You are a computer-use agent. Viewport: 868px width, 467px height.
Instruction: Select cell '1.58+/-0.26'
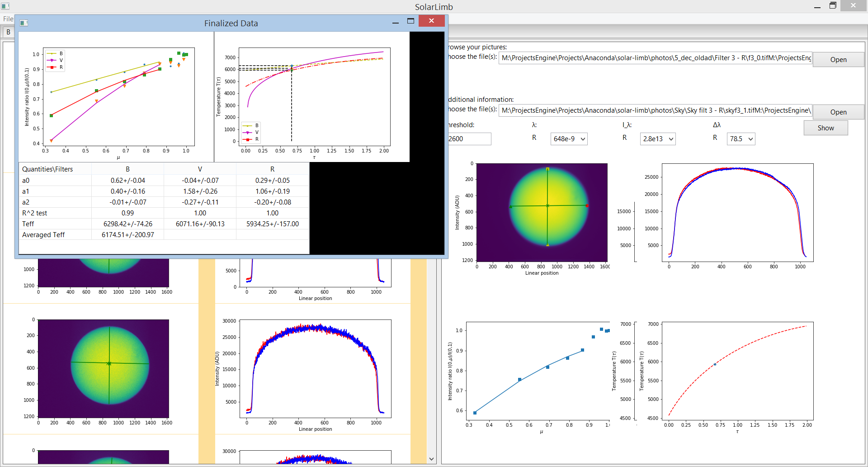pos(200,191)
